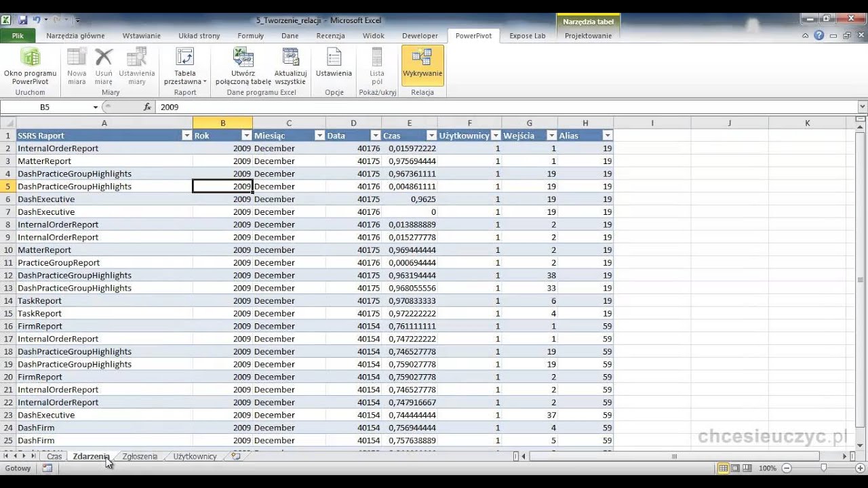The image size is (868, 488).
Task: Select the Użytkownicy sheet tab
Action: point(195,456)
